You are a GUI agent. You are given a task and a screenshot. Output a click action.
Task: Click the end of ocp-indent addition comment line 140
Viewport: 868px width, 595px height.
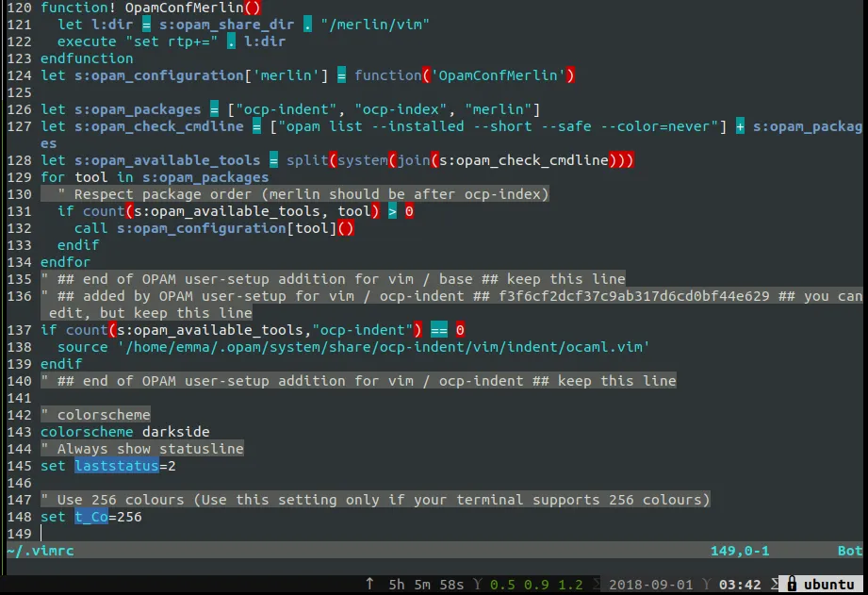pyautogui.click(x=358, y=381)
